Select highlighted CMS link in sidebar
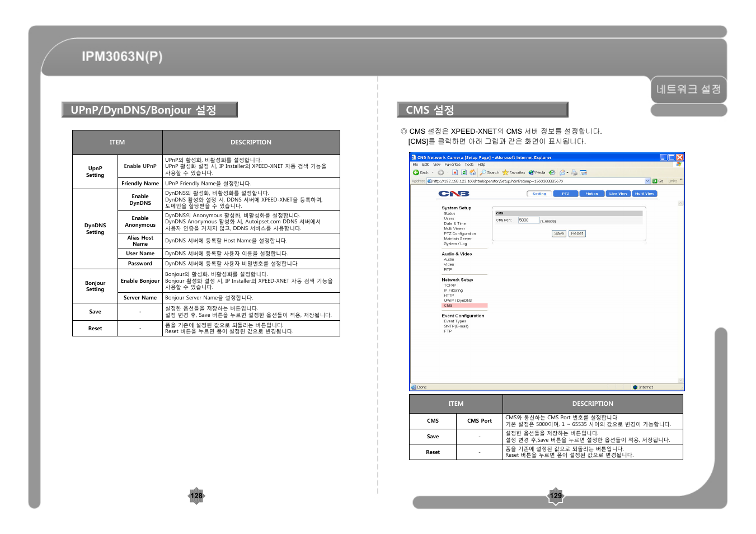756x534 pixels. 464,306
